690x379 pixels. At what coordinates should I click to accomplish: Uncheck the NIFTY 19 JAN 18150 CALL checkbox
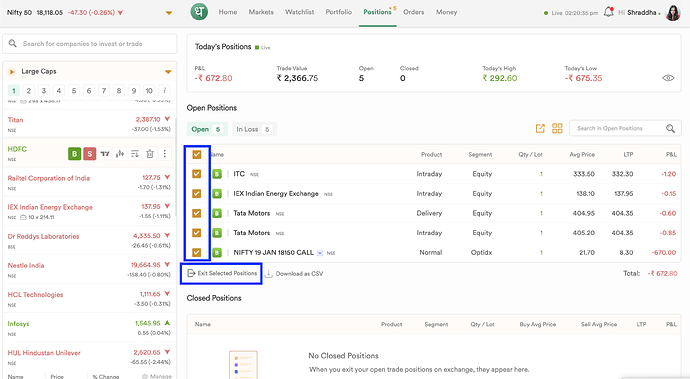point(197,252)
